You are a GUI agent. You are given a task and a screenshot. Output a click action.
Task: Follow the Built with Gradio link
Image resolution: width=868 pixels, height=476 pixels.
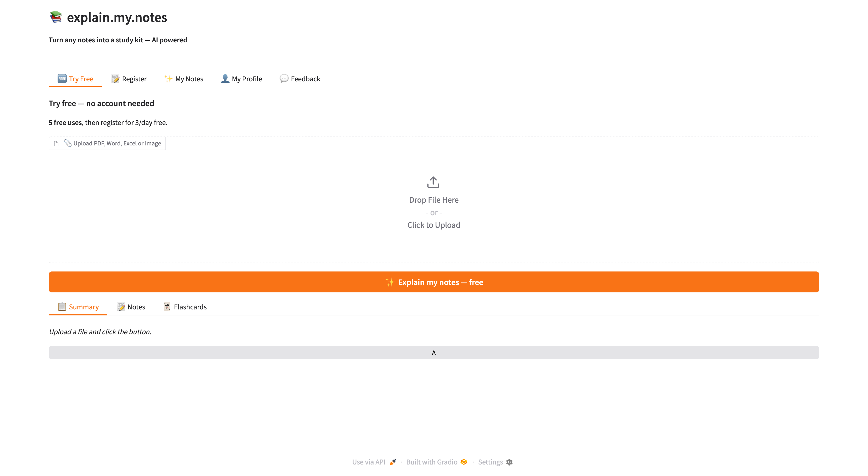(x=437, y=462)
